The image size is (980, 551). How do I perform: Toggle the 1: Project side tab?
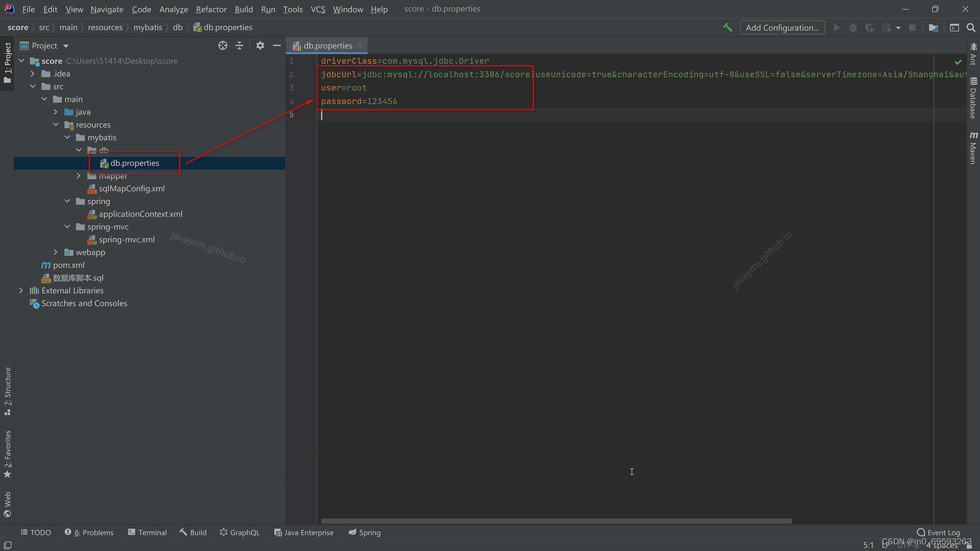[x=7, y=63]
